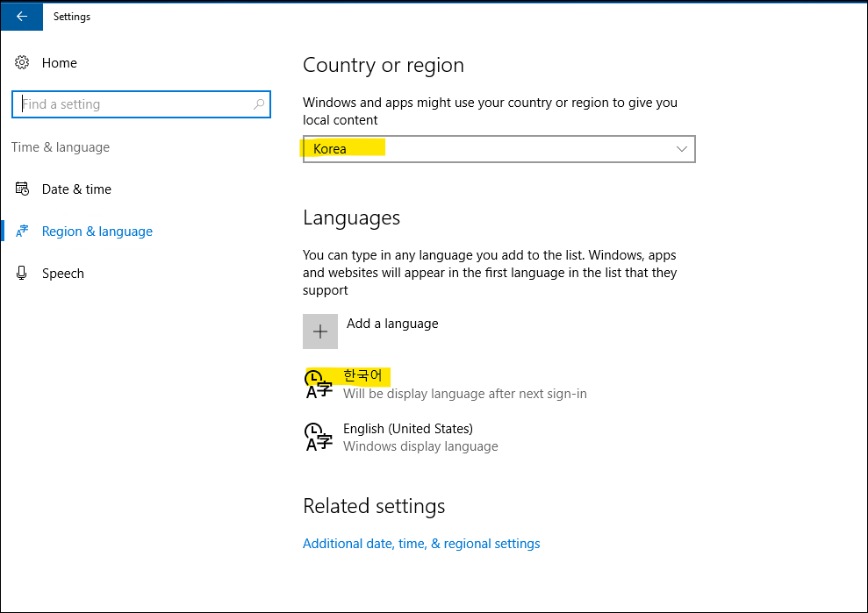868x613 pixels.
Task: Select the English (United States) language entry
Action: tap(408, 429)
